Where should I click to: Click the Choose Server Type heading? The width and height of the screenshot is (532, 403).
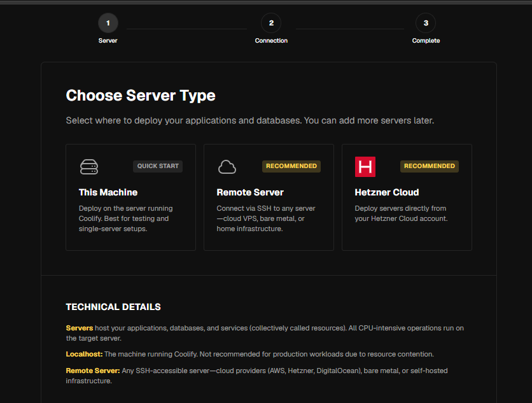coord(141,95)
